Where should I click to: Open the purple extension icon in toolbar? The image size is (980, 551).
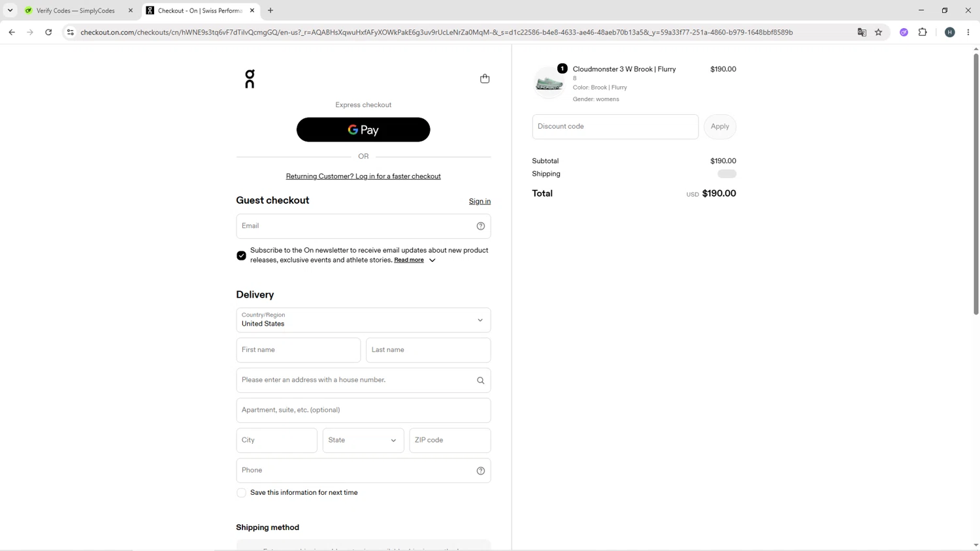tap(904, 32)
